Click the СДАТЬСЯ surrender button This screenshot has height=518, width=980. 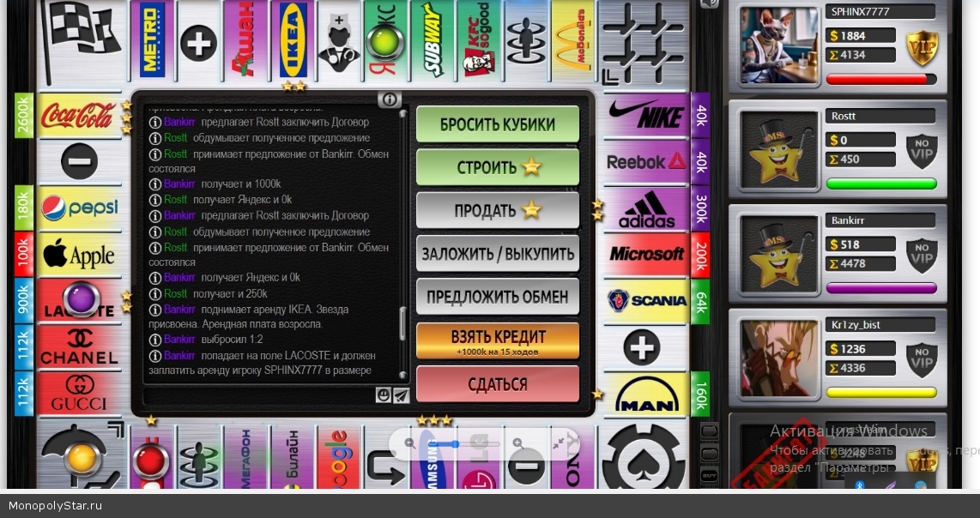click(x=498, y=383)
